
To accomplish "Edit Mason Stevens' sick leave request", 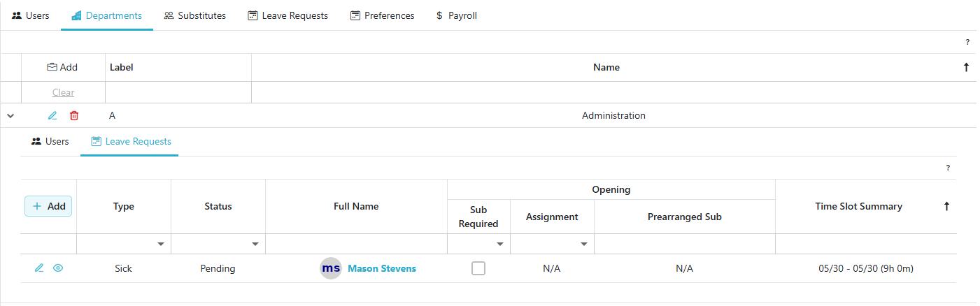I will [39, 268].
